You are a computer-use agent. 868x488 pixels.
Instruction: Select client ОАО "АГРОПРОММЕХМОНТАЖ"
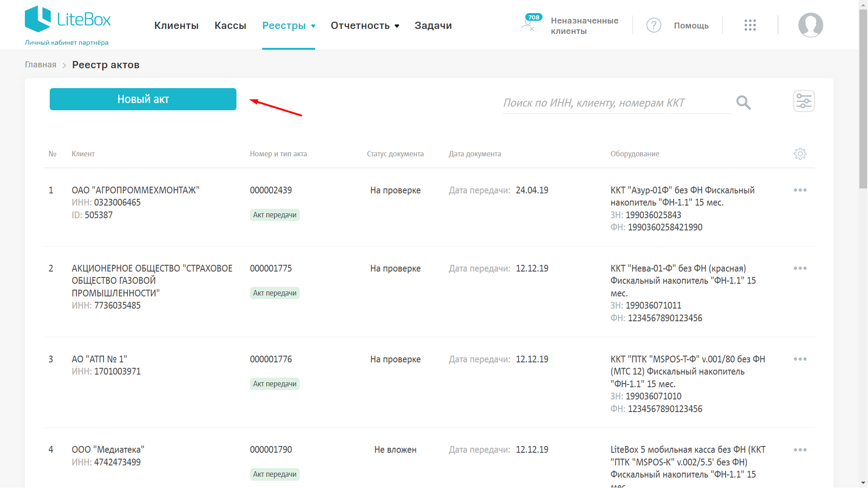click(136, 190)
